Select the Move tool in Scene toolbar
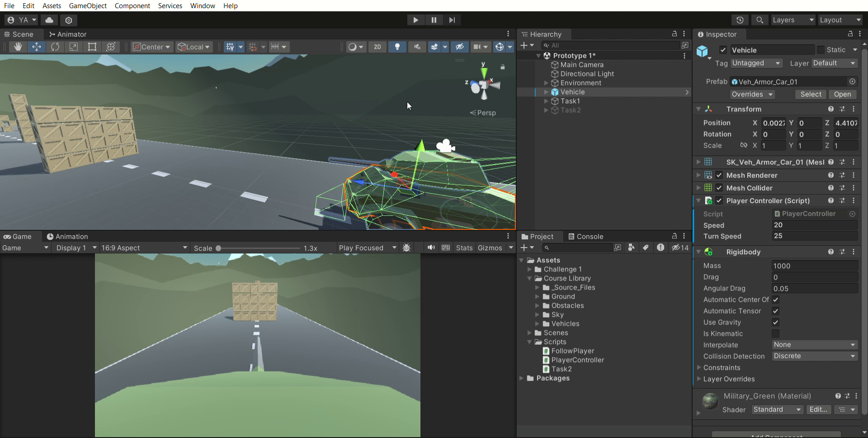The width and height of the screenshot is (868, 438). pos(37,47)
